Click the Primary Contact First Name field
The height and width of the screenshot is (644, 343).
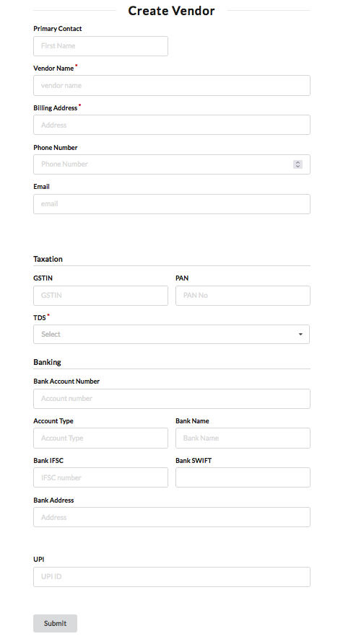101,46
